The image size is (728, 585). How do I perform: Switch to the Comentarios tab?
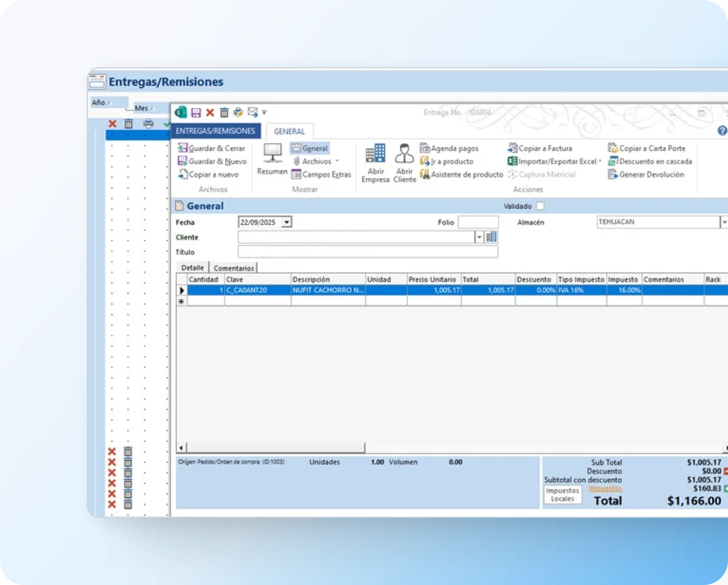tap(234, 268)
